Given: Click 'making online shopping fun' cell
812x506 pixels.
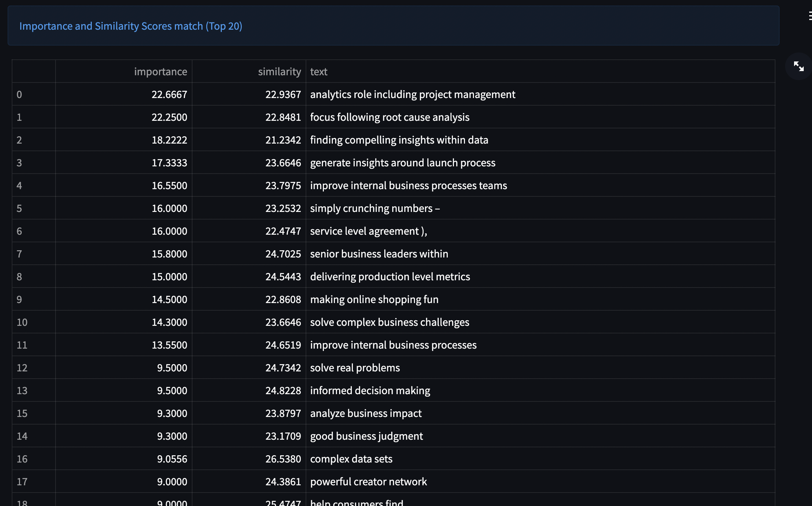Looking at the screenshot, I should pos(374,299).
